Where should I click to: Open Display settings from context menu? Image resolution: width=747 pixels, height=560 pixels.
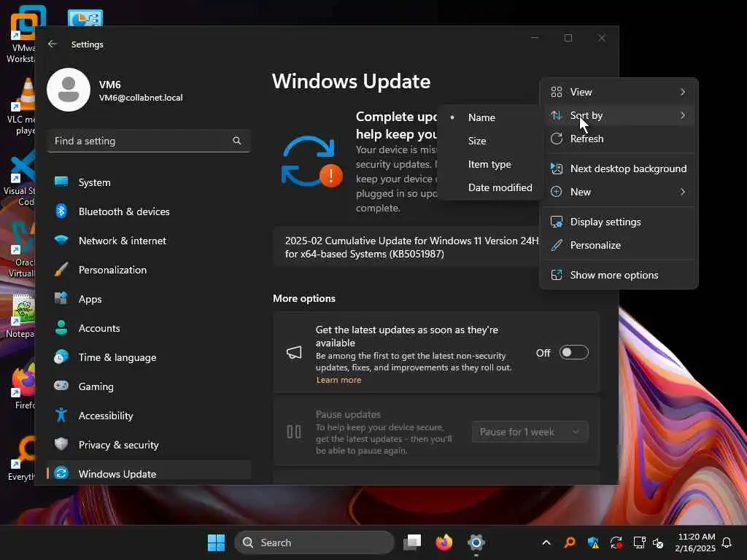619,222
